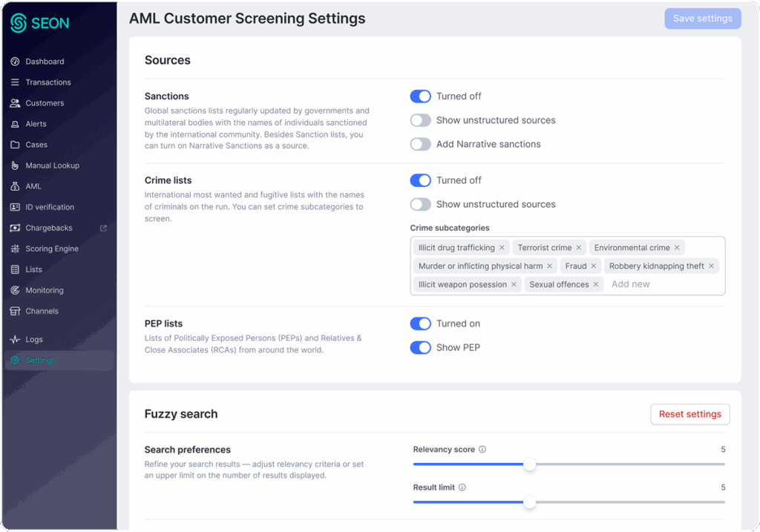Click the Channels storefront icon
The width and height of the screenshot is (760, 532).
coord(15,312)
